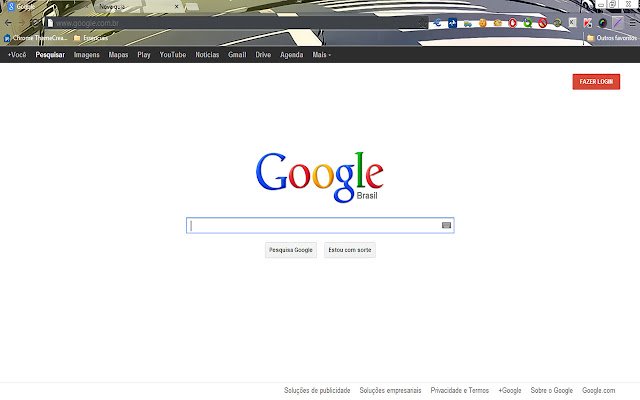Close the second browser tab

[176, 7]
